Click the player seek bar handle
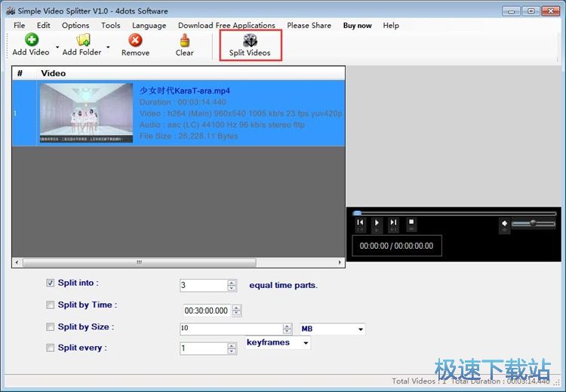Screen dimensions: 566x392 pyautogui.click(x=357, y=213)
